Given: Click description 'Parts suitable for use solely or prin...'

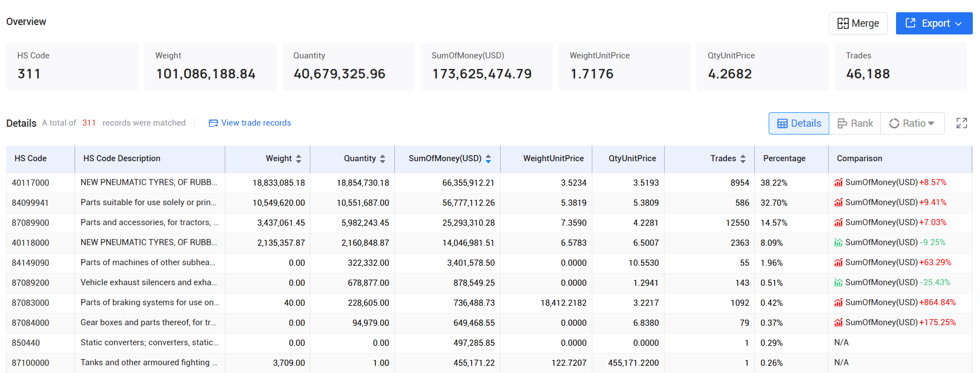Looking at the screenshot, I should (x=149, y=202).
